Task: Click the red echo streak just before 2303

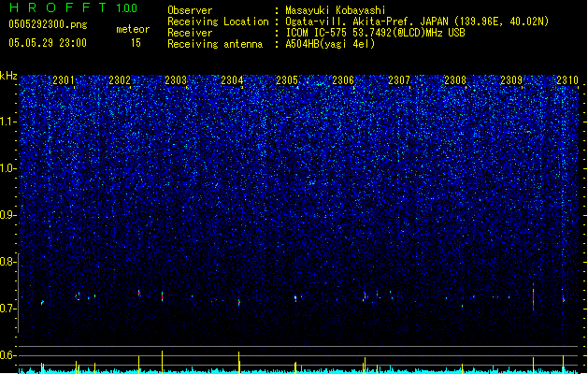Action: click(x=162, y=296)
